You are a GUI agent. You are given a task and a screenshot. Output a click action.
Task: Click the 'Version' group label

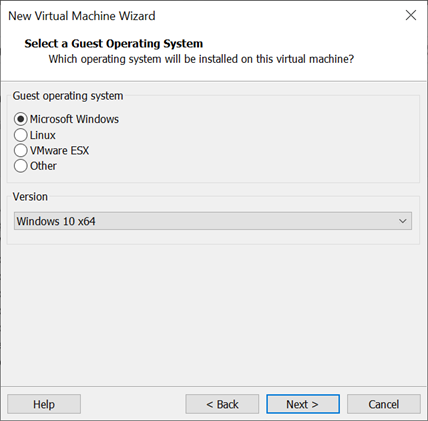point(30,197)
